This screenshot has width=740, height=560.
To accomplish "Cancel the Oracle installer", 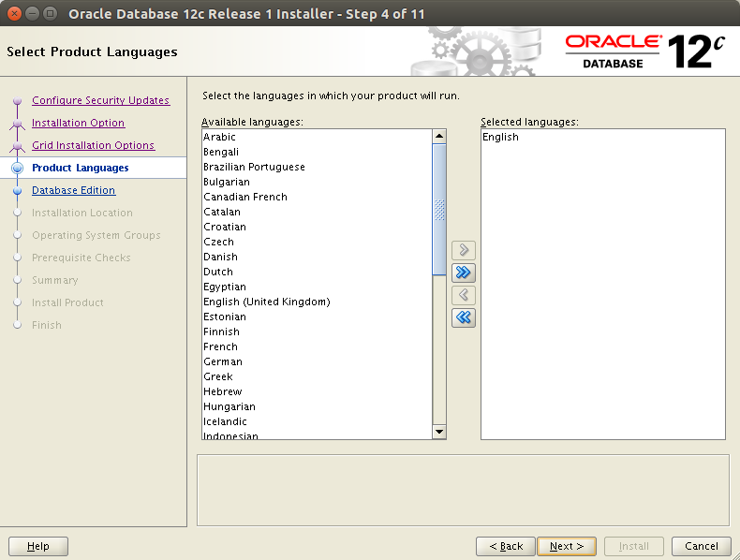I will click(x=701, y=546).
